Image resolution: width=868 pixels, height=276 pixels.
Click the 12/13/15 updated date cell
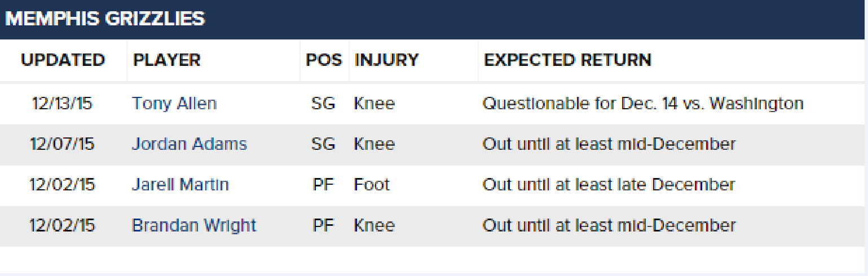(x=62, y=104)
